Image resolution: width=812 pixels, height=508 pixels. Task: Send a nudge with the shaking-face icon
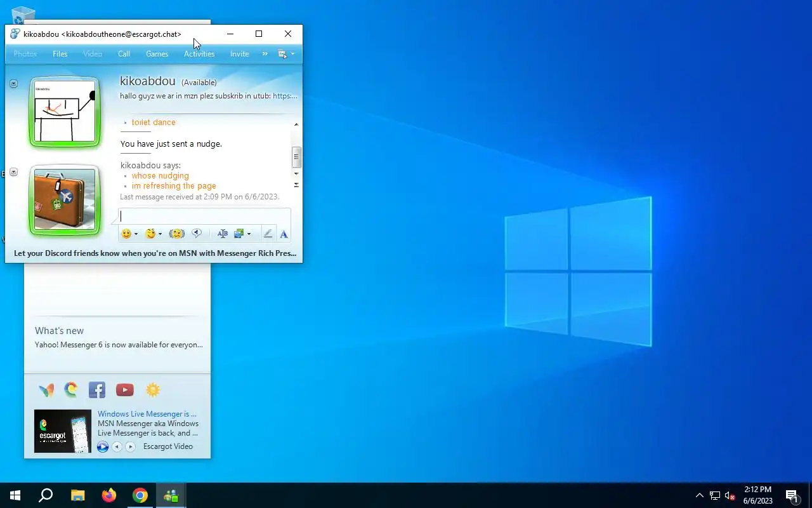point(177,234)
